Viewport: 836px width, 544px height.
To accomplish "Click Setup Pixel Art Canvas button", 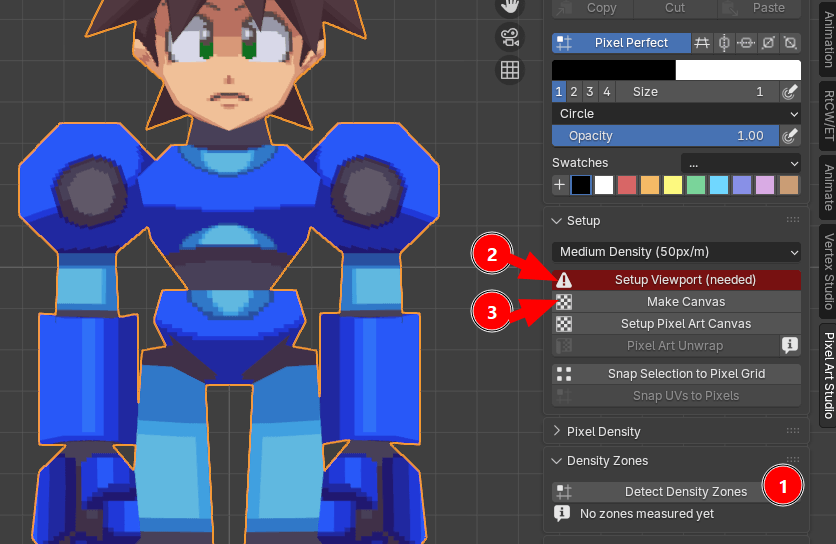I will [x=677, y=324].
